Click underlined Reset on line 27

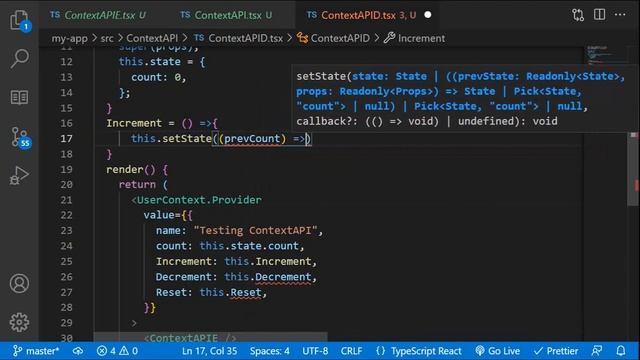coord(246,293)
